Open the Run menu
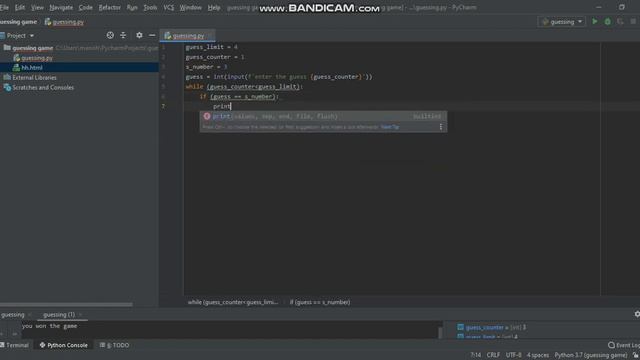This screenshot has width=640, height=360. coord(132,7)
